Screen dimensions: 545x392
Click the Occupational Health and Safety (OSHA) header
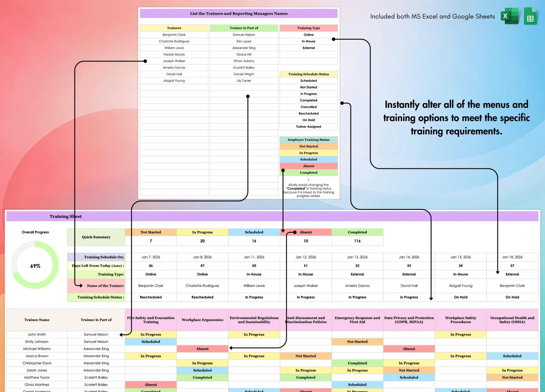point(512,320)
